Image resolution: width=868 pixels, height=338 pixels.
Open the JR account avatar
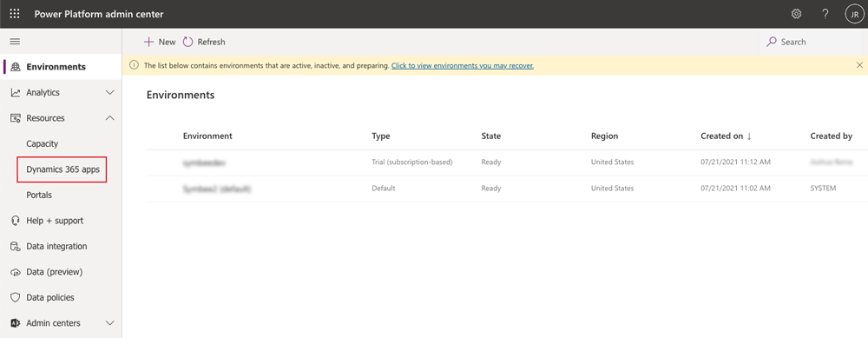point(855,14)
